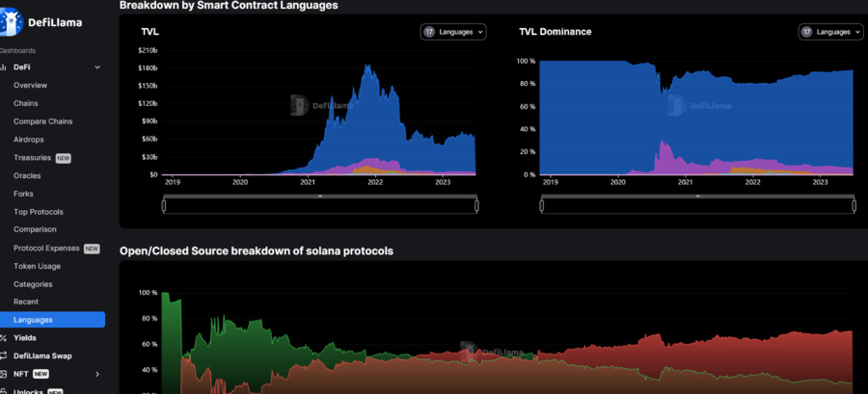
Task: Click the 'Open/Closed Source breakdown of solana protocols' heading
Action: [x=257, y=251]
